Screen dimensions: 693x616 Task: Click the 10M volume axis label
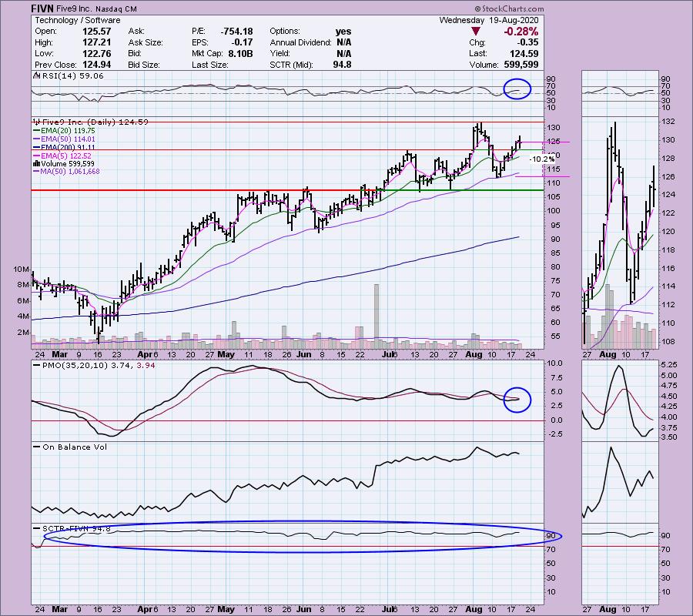(x=22, y=269)
